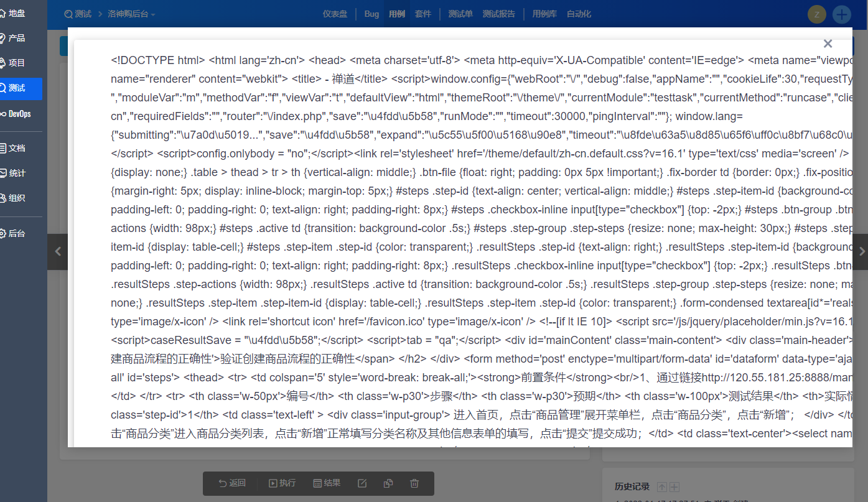This screenshot has height=502, width=868.
Task: Switch to the 用例 tab
Action: [397, 14]
